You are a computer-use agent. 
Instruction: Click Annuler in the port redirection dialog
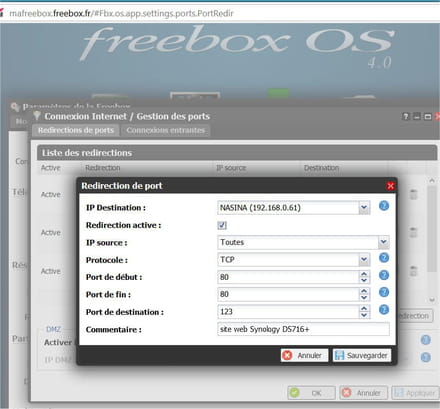click(x=304, y=355)
